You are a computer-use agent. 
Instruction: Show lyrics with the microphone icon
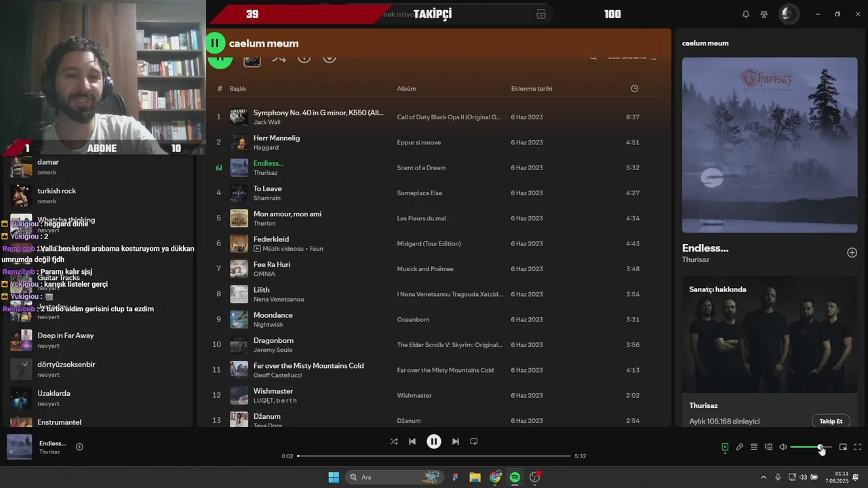(x=740, y=447)
